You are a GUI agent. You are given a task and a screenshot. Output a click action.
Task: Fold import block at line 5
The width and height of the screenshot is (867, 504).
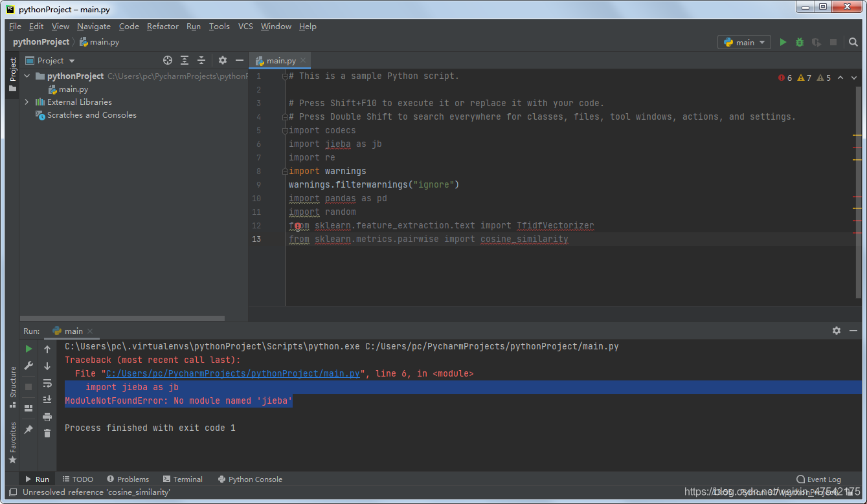tap(285, 131)
